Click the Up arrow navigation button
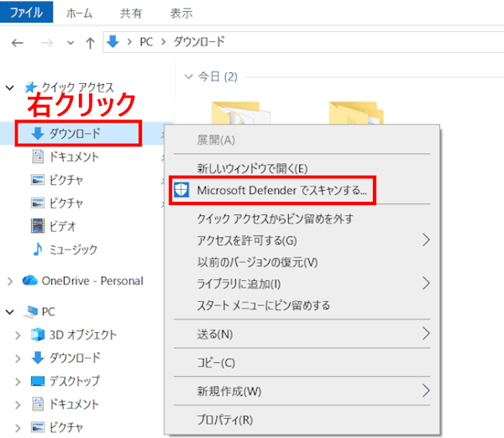 (90, 42)
